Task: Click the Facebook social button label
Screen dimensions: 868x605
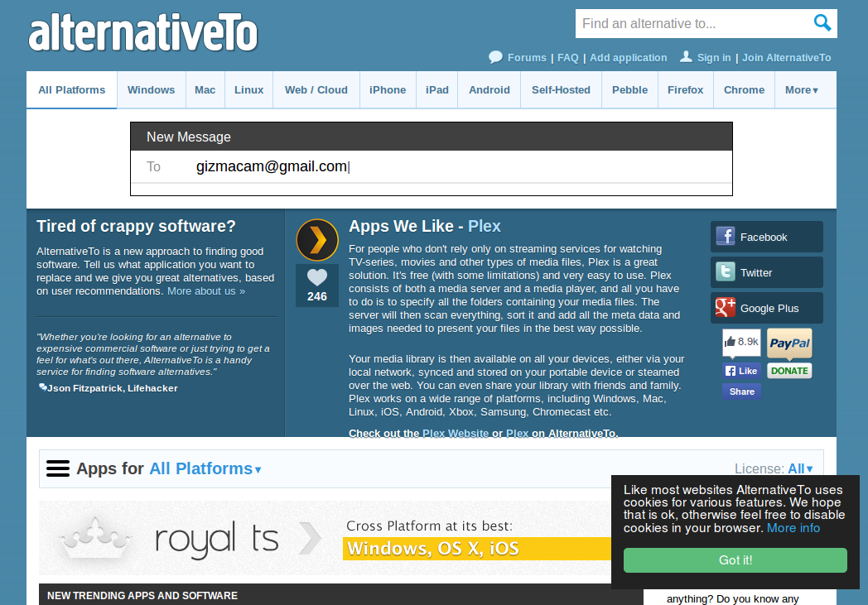Action: 764,238
